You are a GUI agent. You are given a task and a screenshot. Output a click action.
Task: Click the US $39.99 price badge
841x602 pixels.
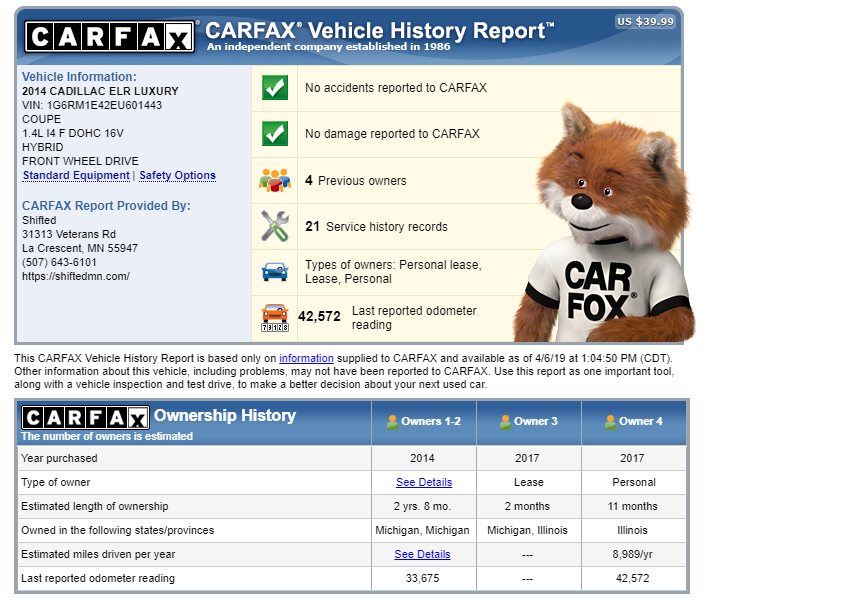coord(645,21)
